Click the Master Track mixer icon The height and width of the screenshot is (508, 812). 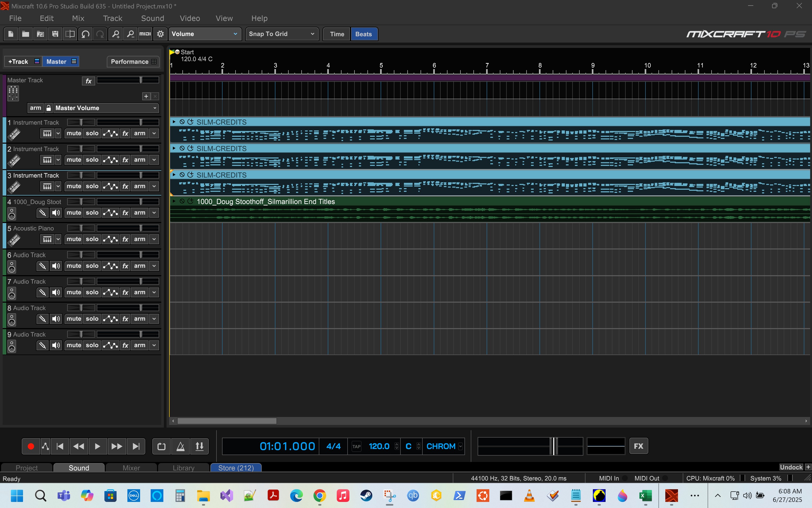(x=13, y=93)
